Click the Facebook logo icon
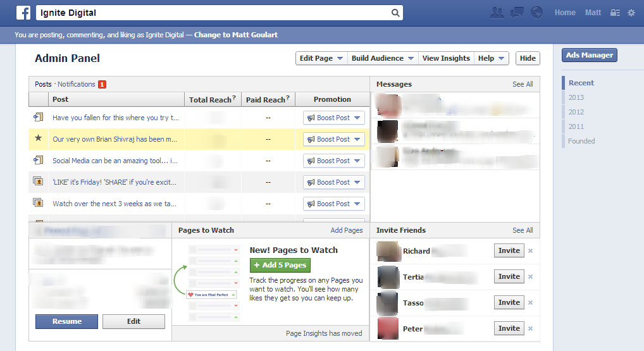The height and width of the screenshot is (351, 644). (23, 13)
